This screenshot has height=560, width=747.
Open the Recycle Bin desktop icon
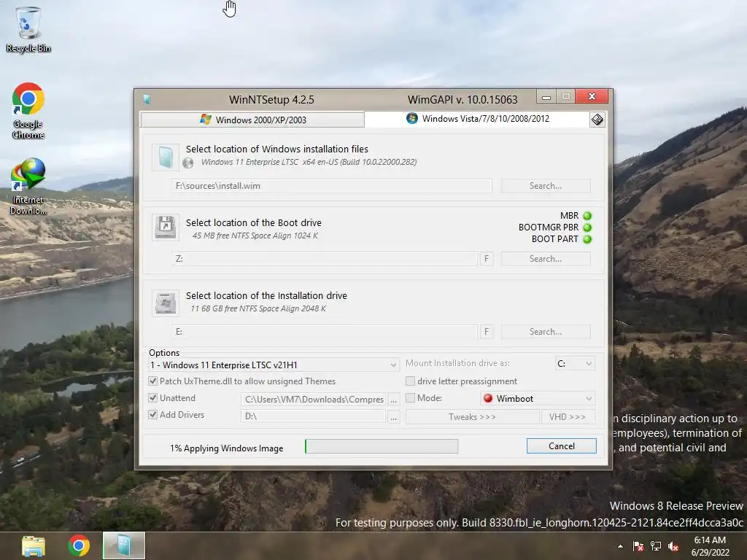coord(28,29)
